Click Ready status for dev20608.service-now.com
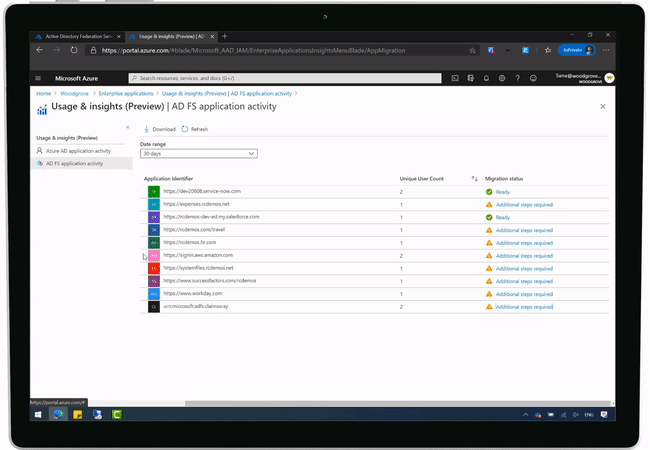The height and width of the screenshot is (450, 650). click(x=502, y=191)
